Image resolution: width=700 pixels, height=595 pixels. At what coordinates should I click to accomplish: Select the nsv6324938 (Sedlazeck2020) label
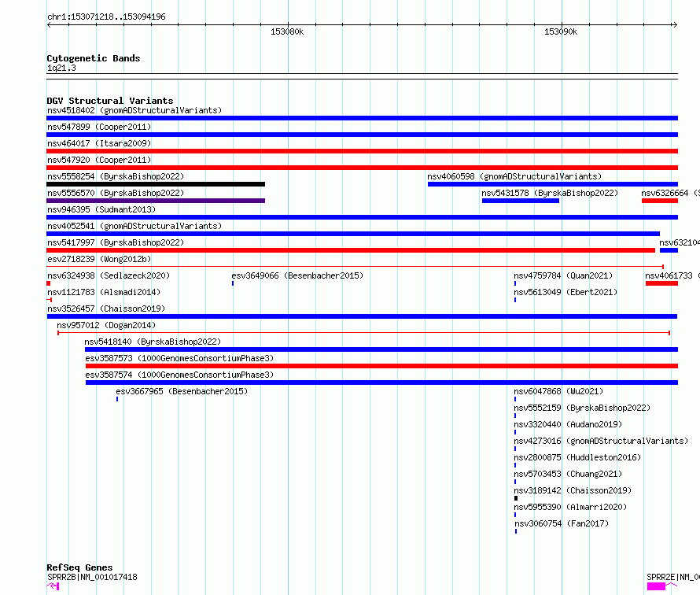point(109,275)
